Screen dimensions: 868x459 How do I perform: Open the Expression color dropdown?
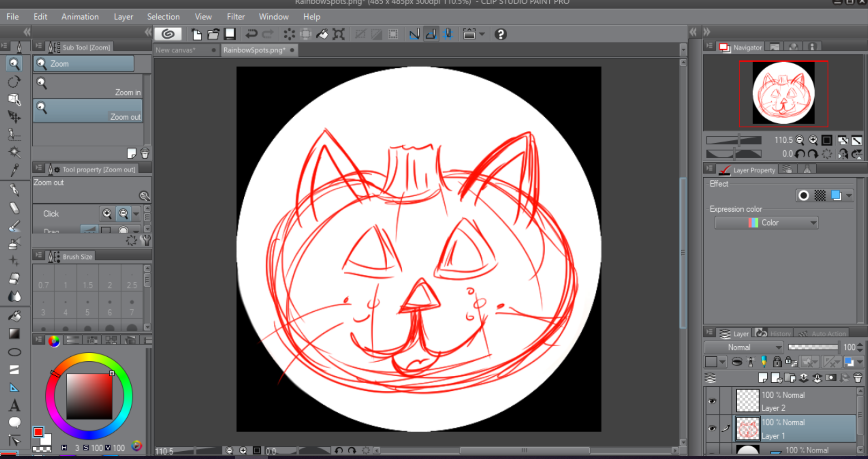pyautogui.click(x=766, y=223)
